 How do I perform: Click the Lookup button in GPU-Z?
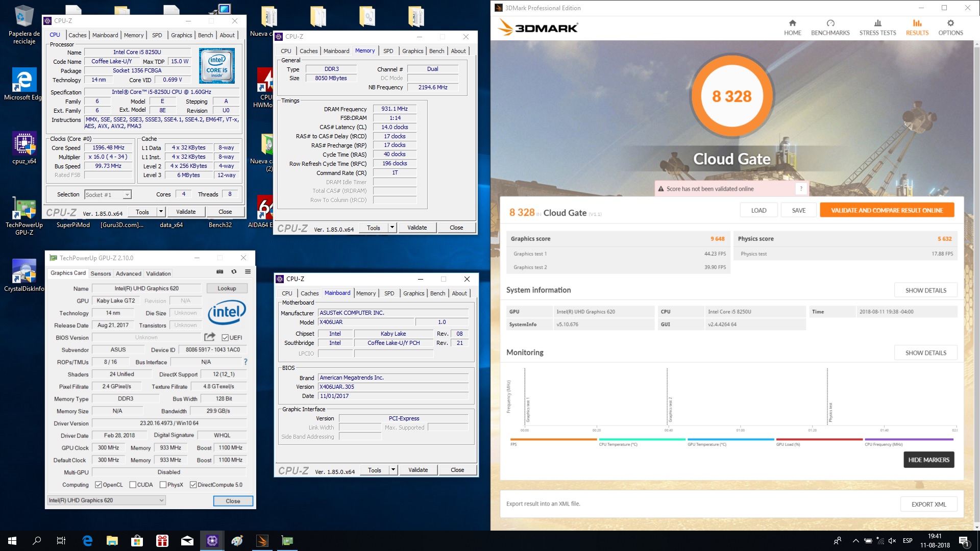coord(227,288)
